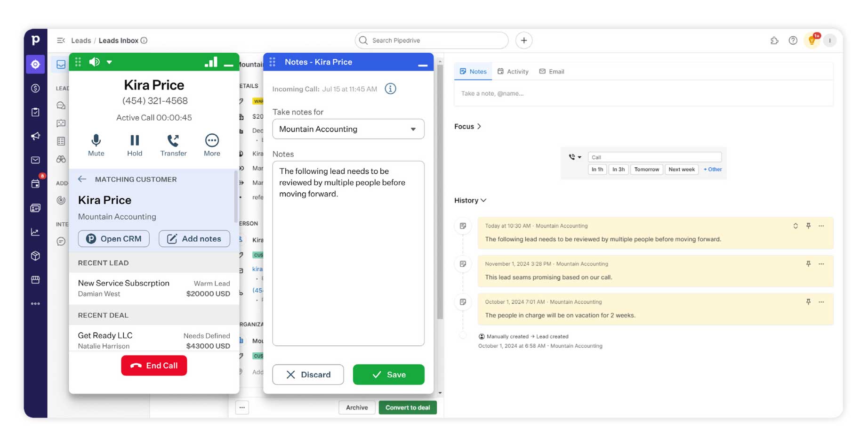Save the note for Kira Price
This screenshot has width=868, height=448.
388,375
